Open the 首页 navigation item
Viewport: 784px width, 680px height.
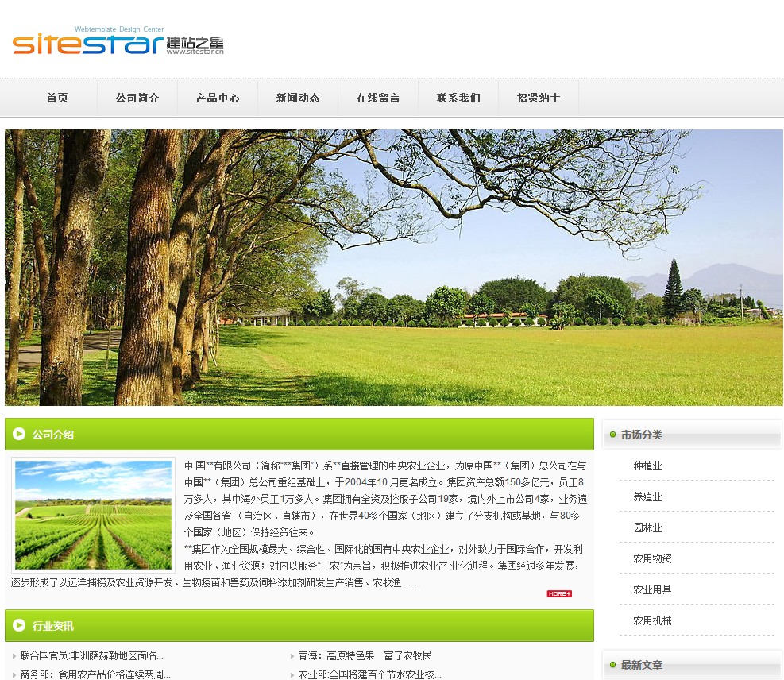pos(57,98)
